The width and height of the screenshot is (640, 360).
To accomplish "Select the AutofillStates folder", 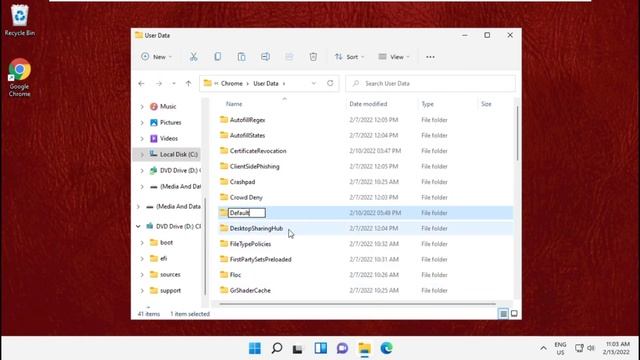I will 247,136.
